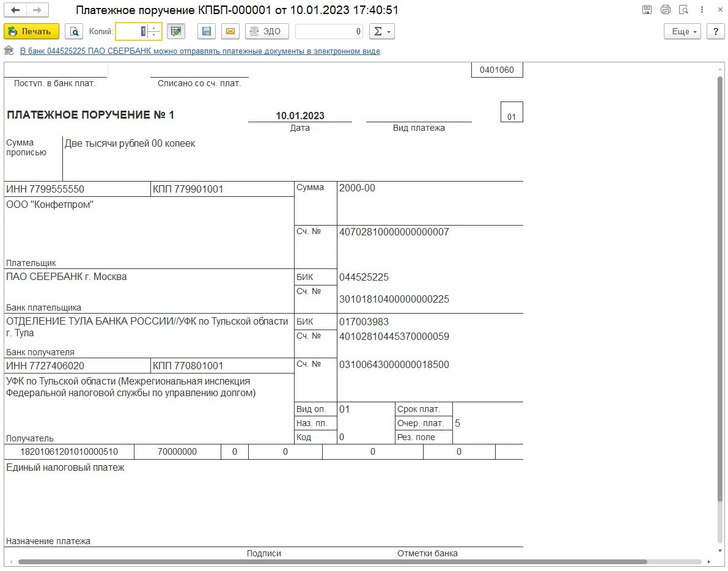Click scroll-right arrow of horizontal scrollbar

click(709, 562)
